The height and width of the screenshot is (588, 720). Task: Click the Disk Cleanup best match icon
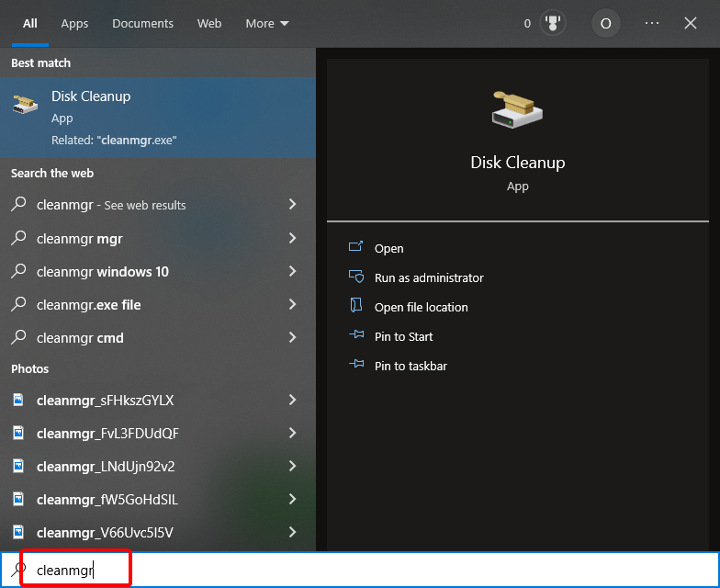[25, 105]
